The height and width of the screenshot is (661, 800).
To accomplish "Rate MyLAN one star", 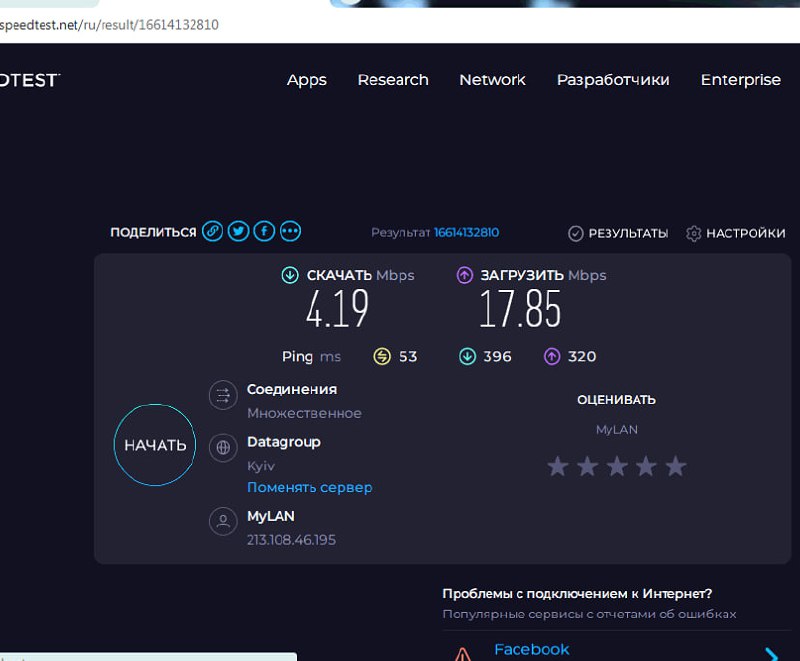I will coord(558,466).
